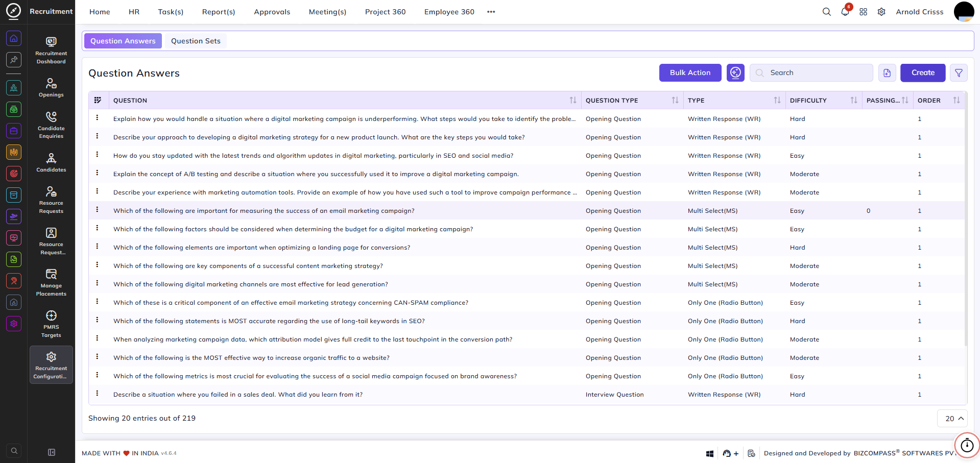Viewport: 980px width, 463px height.
Task: Click the global search magnifier icon
Action: tap(826, 12)
